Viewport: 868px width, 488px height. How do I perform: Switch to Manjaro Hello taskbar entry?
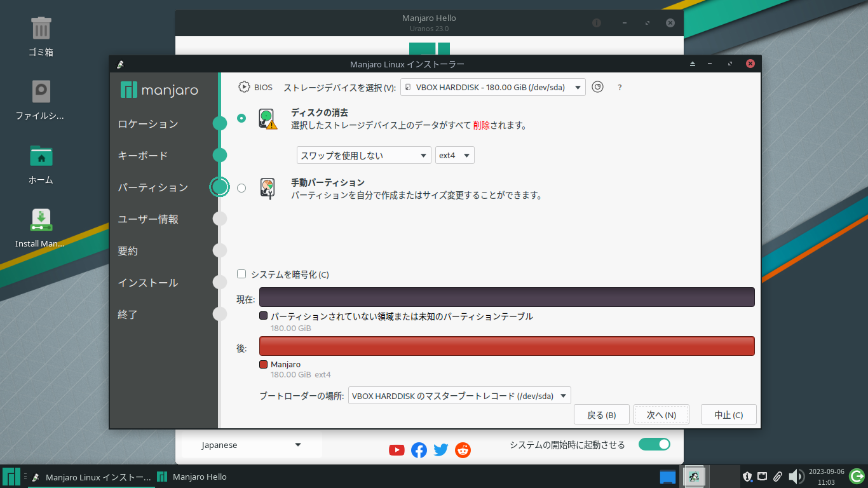point(192,477)
